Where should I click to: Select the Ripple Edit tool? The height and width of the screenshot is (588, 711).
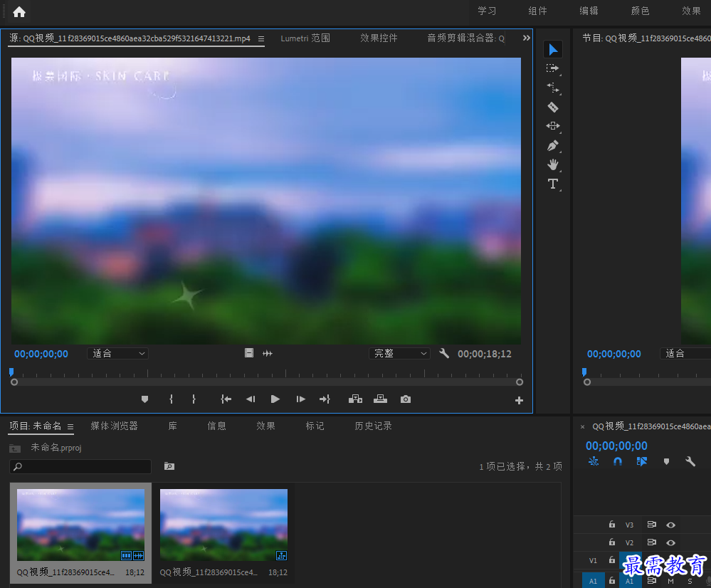pos(553,88)
